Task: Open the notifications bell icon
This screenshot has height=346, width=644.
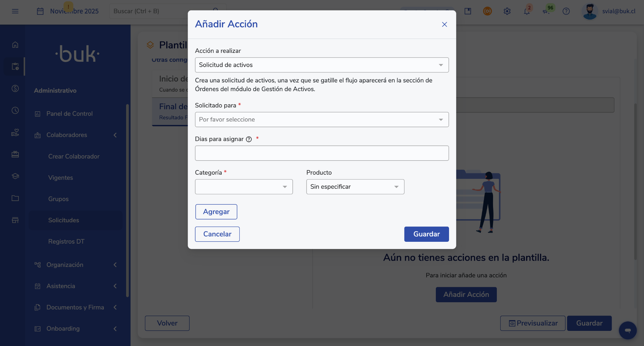Action: pyautogui.click(x=526, y=11)
